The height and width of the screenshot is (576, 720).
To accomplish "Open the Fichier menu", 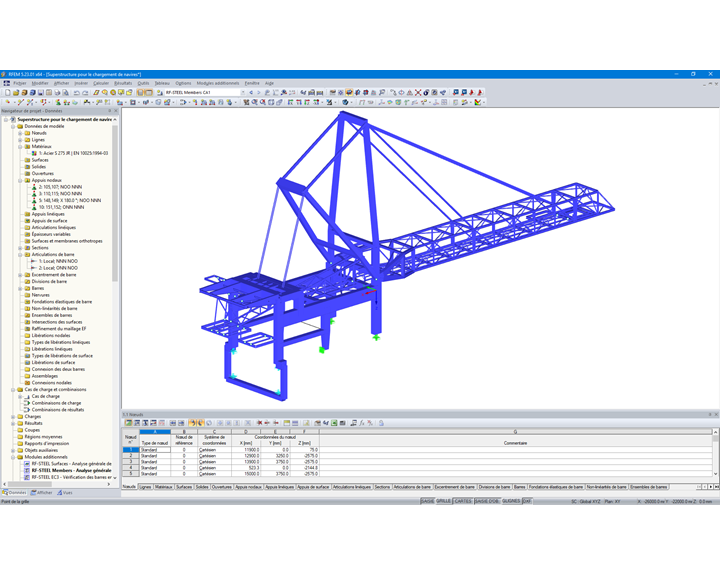I will (x=20, y=83).
